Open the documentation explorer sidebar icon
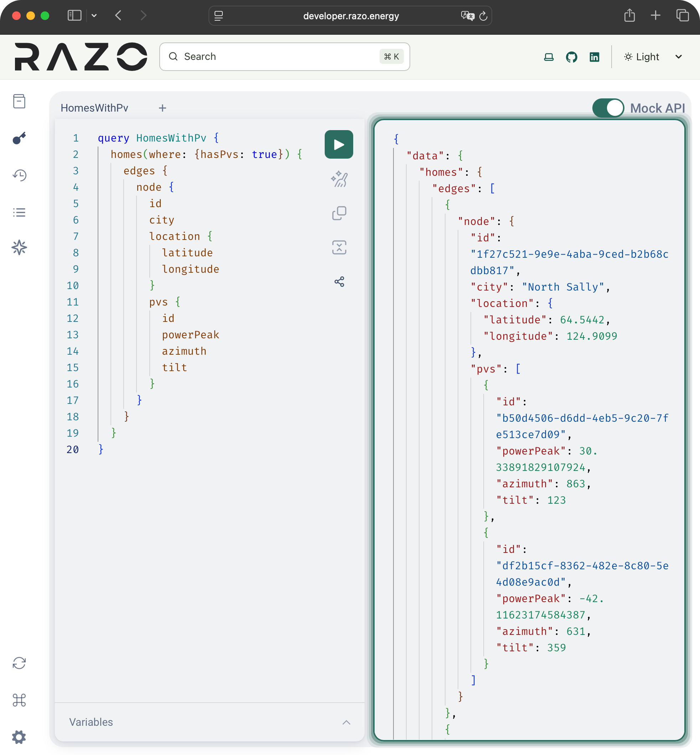700x755 pixels. pos(19,101)
